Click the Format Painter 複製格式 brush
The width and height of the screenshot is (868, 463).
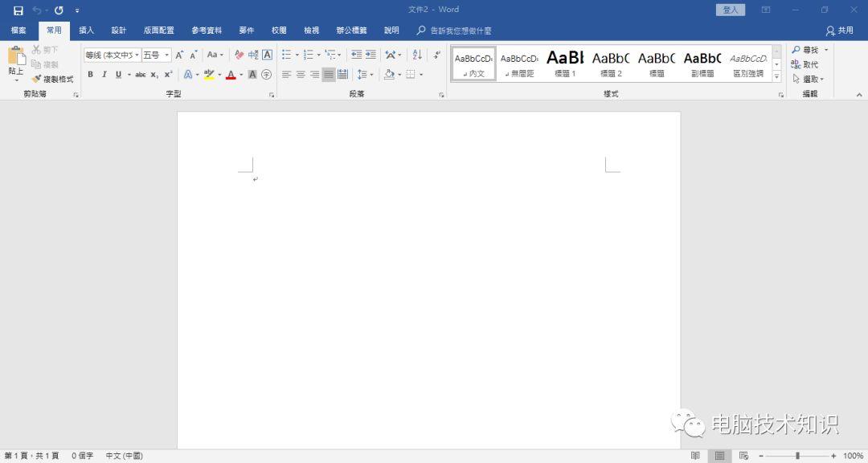(52, 80)
